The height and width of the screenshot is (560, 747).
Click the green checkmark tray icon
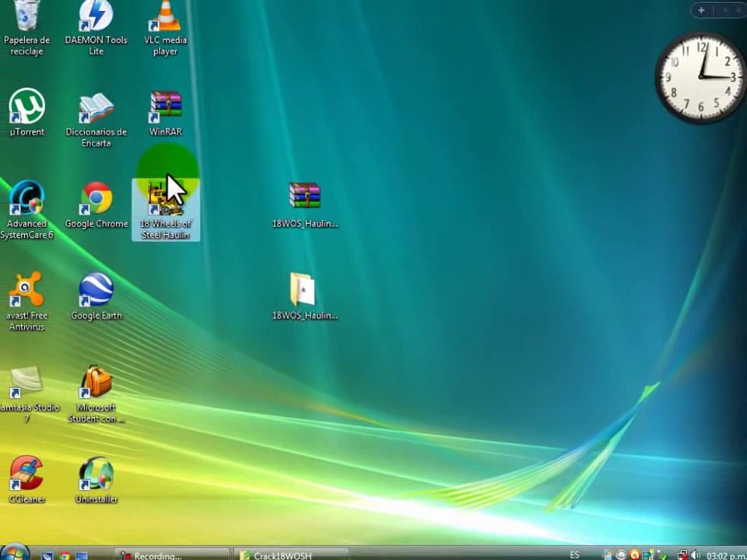point(663,556)
